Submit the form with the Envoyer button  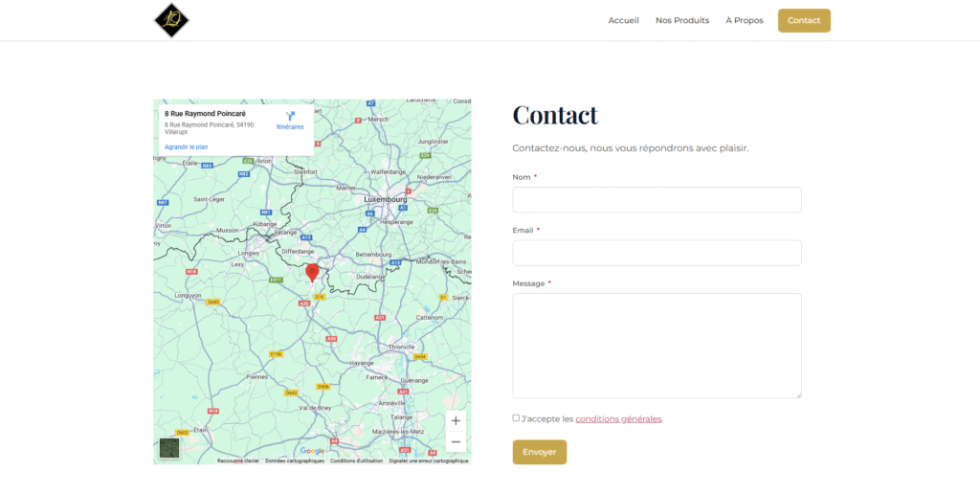pyautogui.click(x=540, y=452)
